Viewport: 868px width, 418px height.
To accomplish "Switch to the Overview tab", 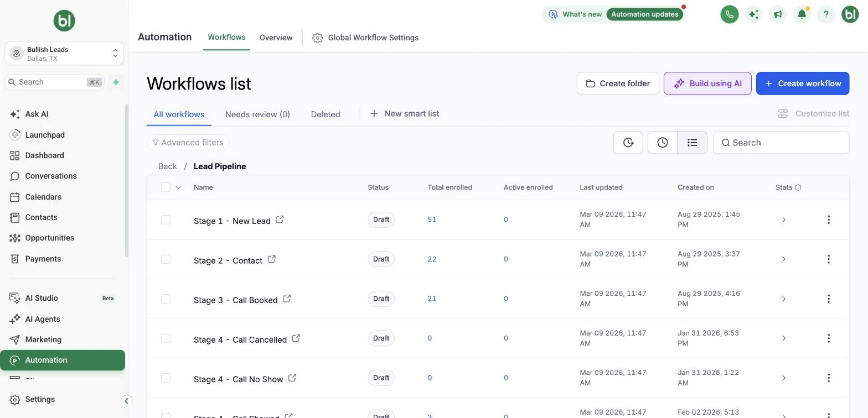I will [276, 38].
